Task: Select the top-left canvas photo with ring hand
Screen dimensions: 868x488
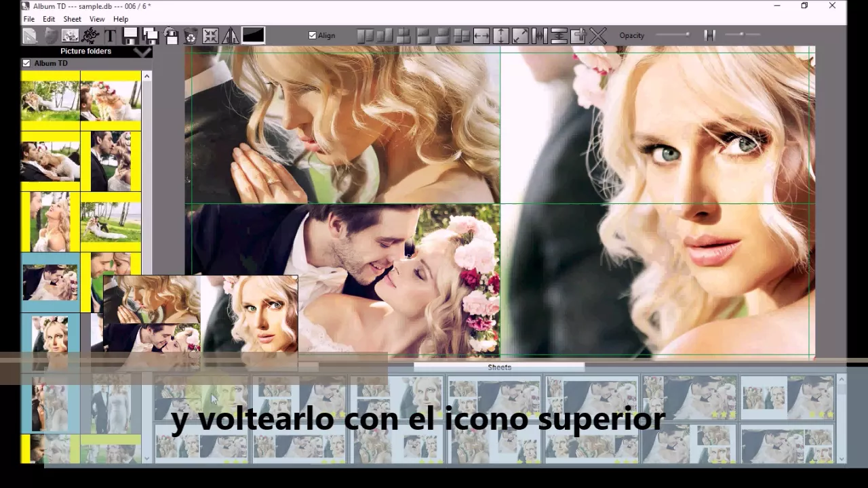Action: (342, 125)
